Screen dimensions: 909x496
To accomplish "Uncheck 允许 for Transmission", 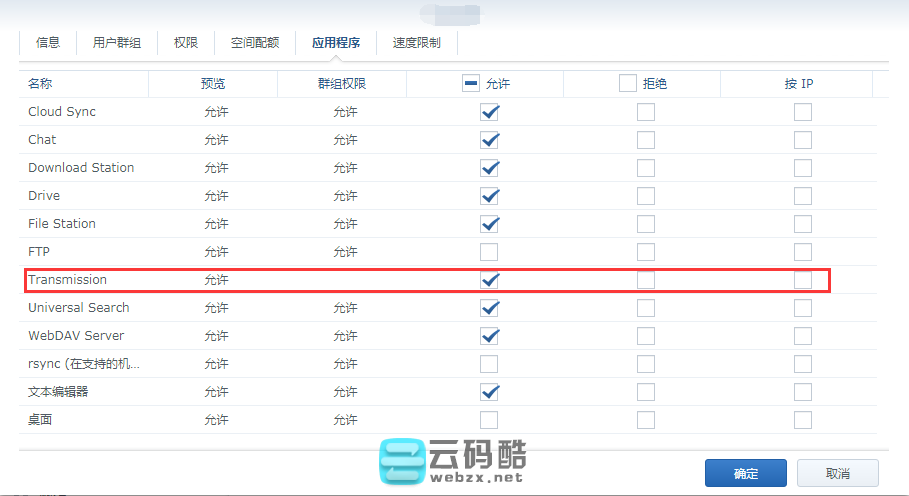I will click(x=489, y=280).
